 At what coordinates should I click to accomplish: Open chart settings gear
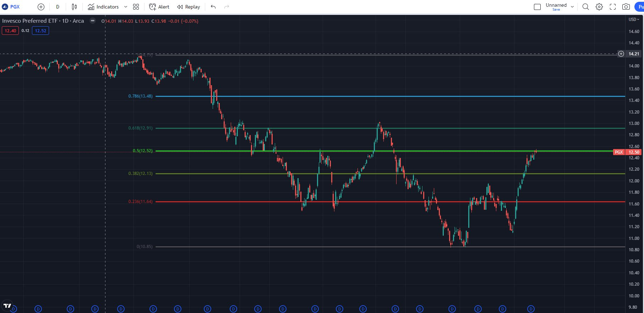point(599,7)
